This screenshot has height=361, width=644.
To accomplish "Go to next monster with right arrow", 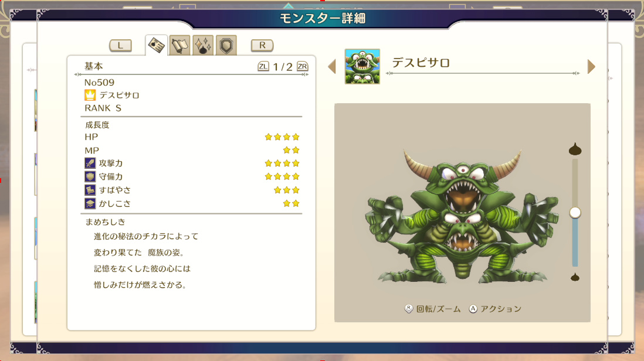I will tap(591, 66).
